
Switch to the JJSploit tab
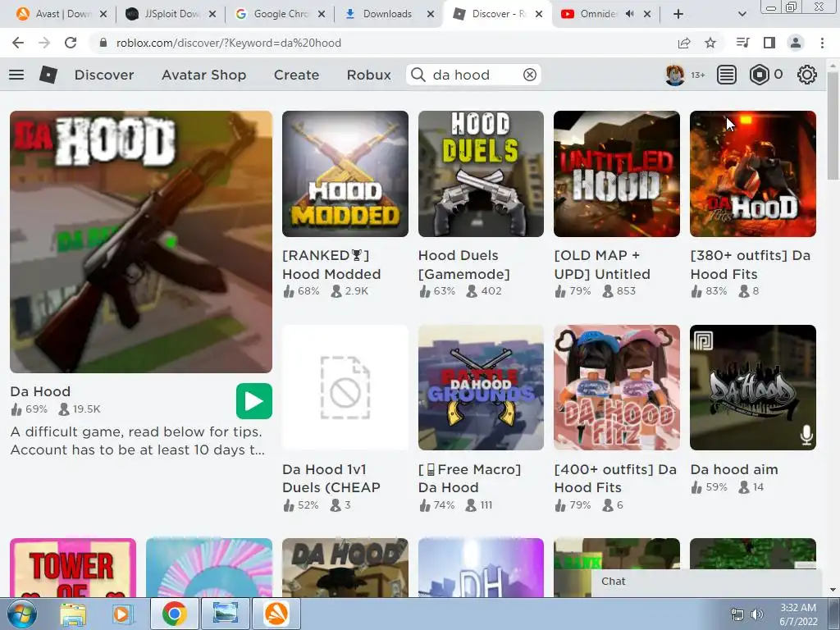coord(171,14)
